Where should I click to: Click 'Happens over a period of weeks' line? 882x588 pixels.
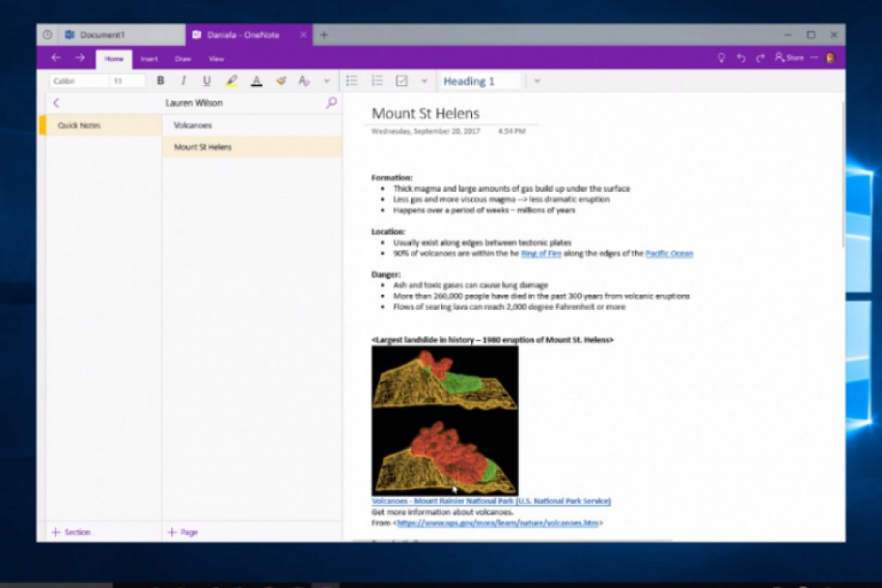pos(484,210)
